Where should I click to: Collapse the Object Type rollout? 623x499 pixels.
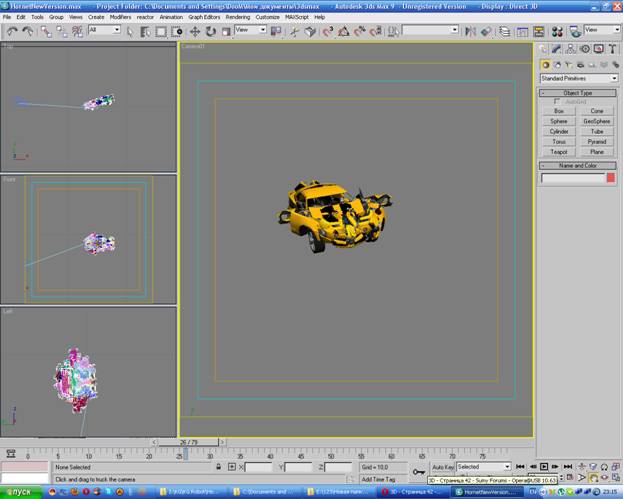coord(578,92)
